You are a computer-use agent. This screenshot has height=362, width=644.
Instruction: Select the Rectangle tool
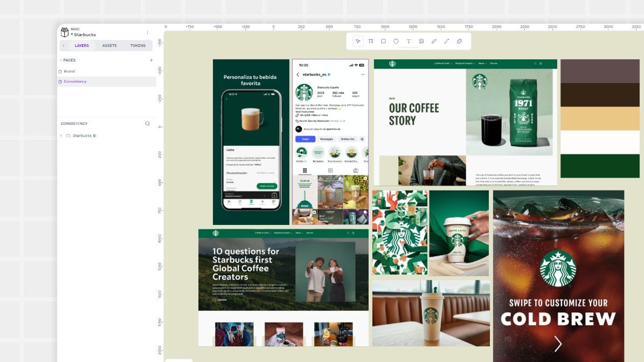(383, 41)
